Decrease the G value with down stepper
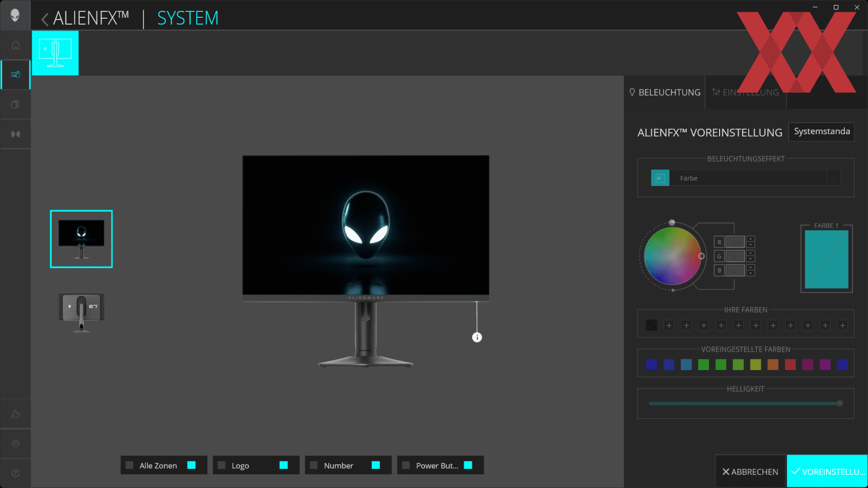868x488 pixels. pyautogui.click(x=750, y=259)
